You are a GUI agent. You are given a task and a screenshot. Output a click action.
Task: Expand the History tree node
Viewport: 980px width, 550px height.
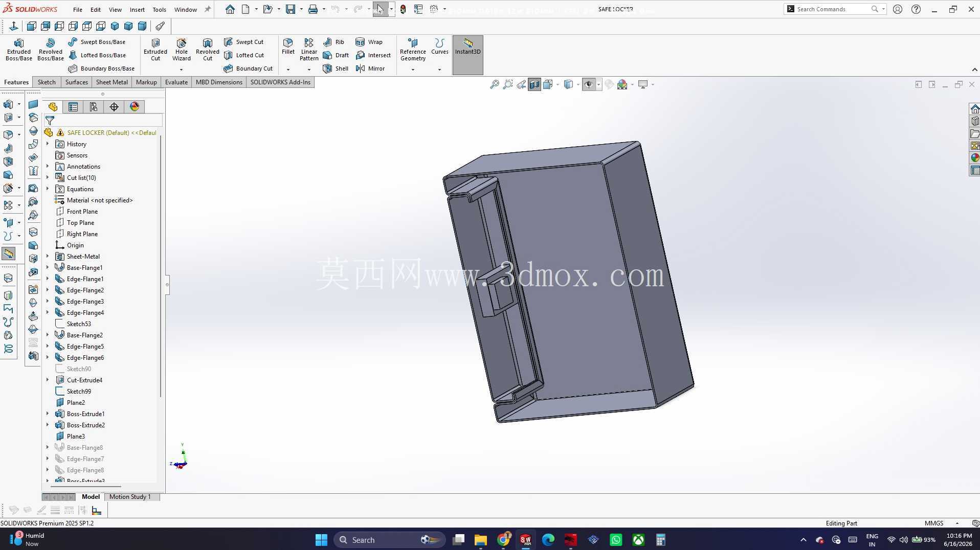(x=48, y=144)
